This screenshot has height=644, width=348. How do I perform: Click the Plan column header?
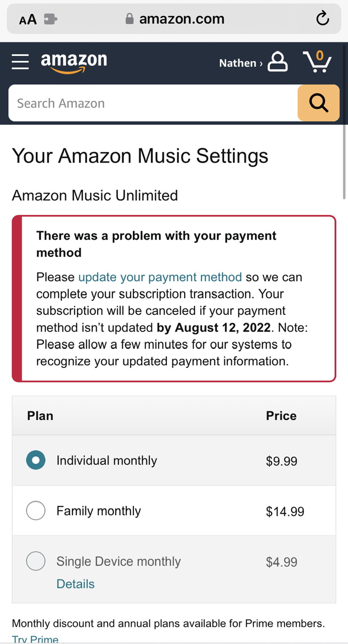[39, 416]
